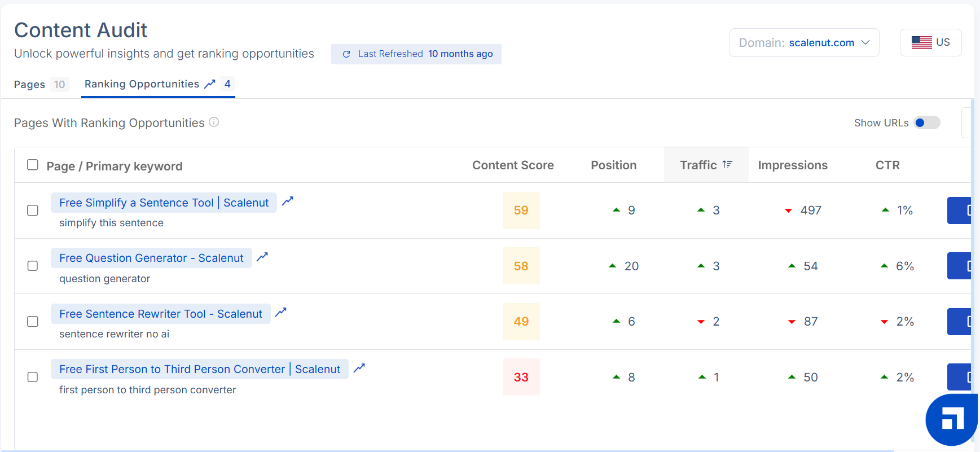Click the blue action button in the question generator row

(959, 266)
